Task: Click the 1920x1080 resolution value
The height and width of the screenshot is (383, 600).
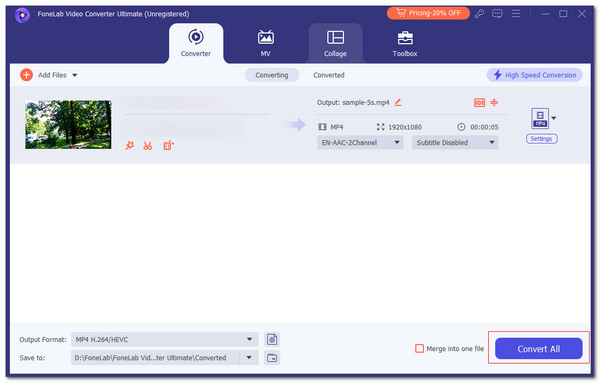Action: 405,127
